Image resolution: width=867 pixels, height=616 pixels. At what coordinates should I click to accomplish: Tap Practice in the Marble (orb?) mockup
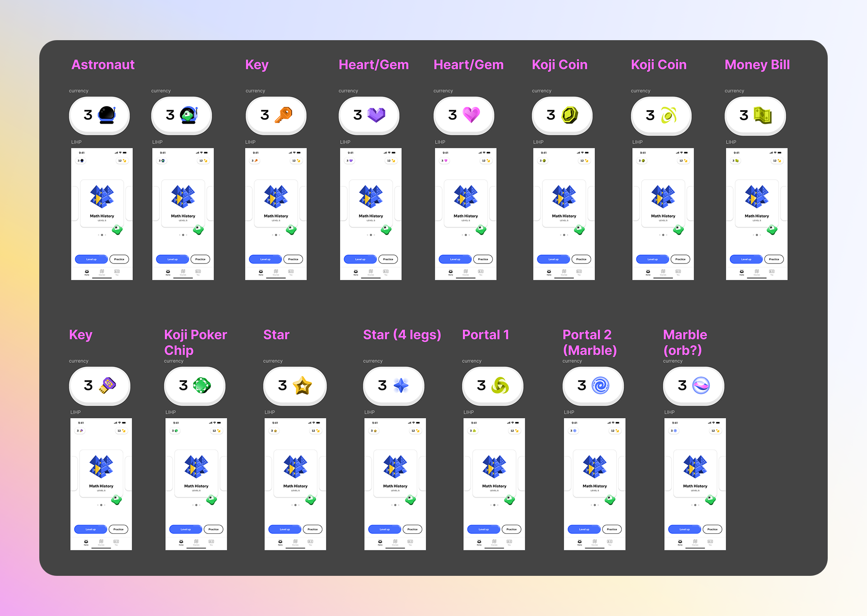point(712,529)
